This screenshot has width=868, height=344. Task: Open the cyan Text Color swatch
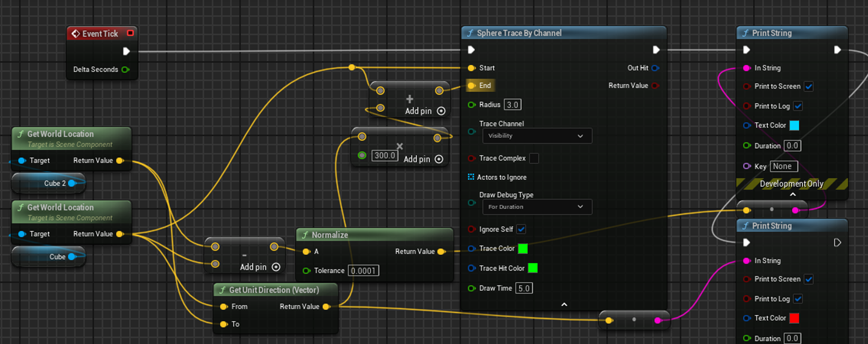794,125
